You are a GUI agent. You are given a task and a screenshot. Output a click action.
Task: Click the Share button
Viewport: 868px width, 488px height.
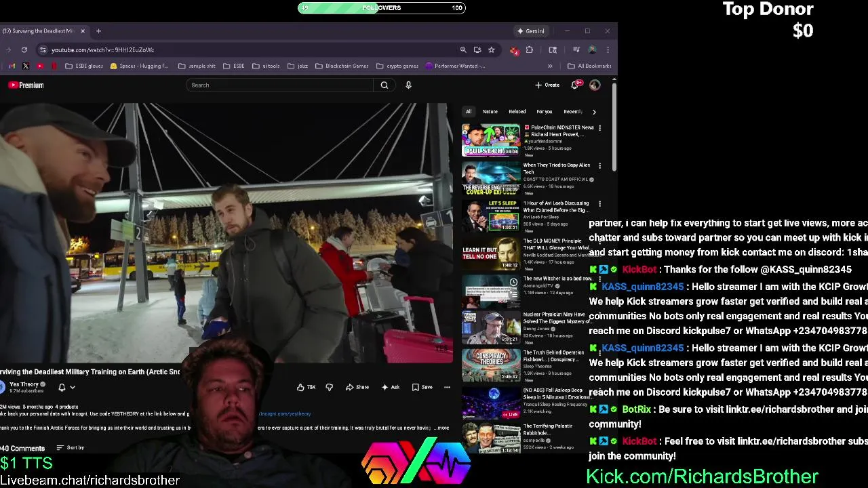tap(357, 387)
